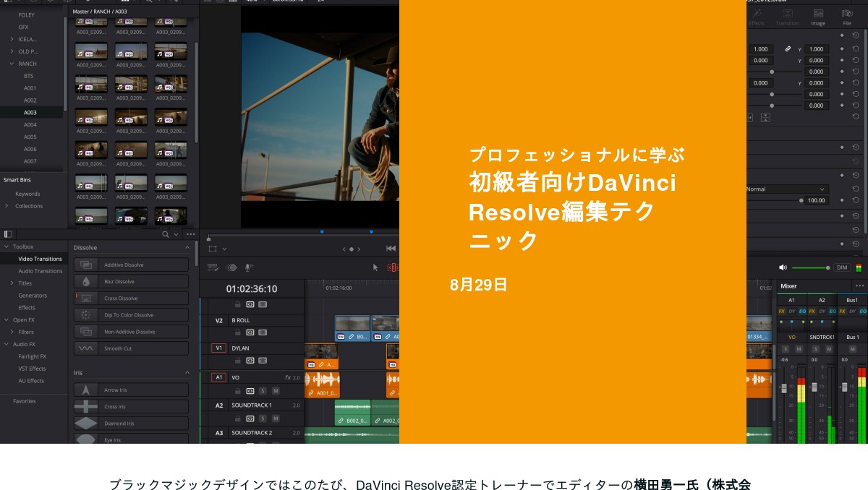Switch to inspector Image tab
The width and height of the screenshot is (868, 490).
(818, 17)
